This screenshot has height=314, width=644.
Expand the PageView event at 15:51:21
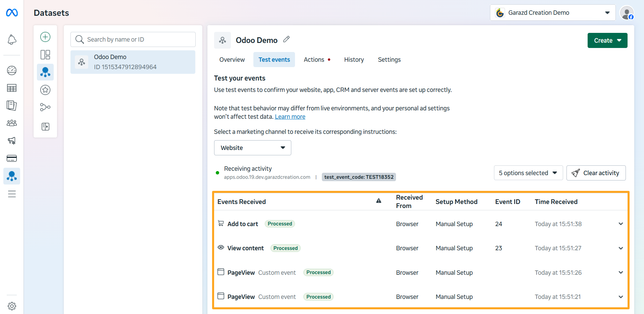621,297
